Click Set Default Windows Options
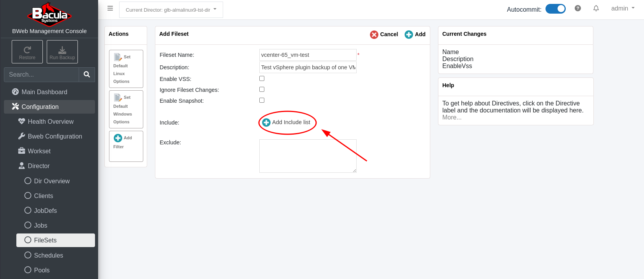The image size is (644, 279). tap(126, 109)
